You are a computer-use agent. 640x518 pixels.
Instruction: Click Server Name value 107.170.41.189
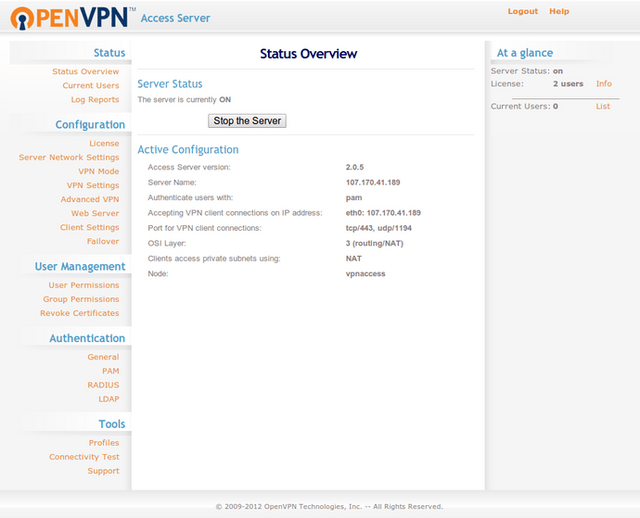click(373, 182)
